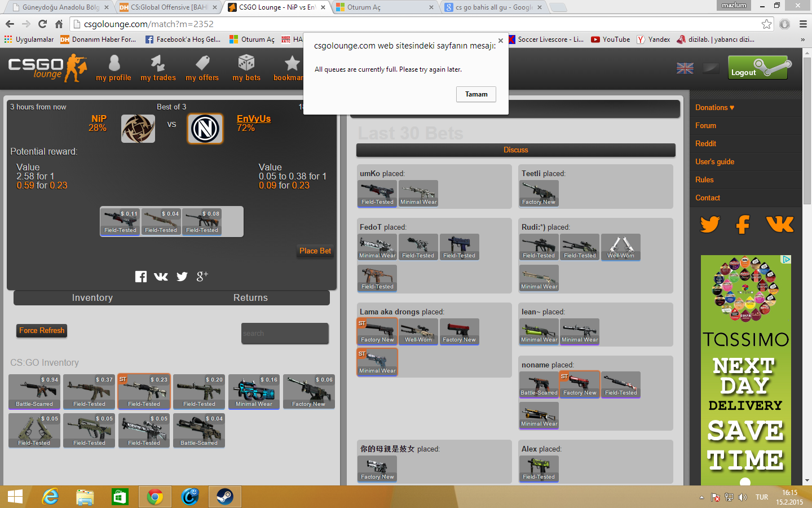Click the Force Refresh button
Screen dimensions: 812x508
[42, 331]
